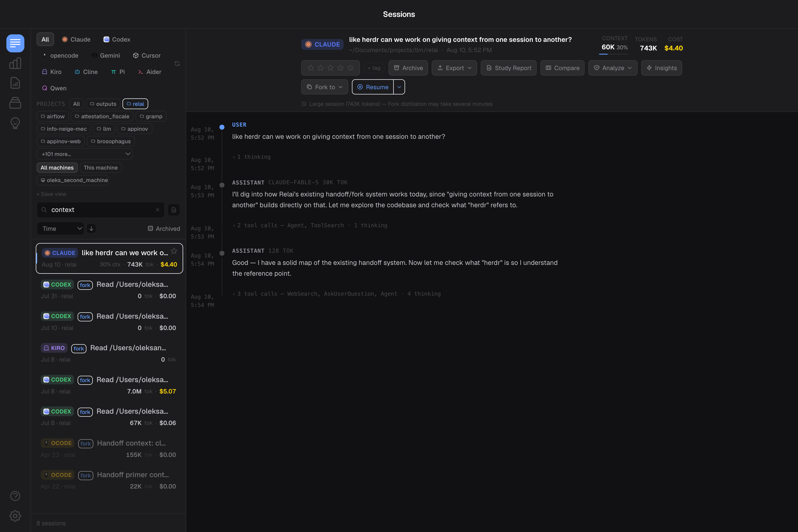Filter by Kiro agent
798x532 pixels.
click(52, 71)
